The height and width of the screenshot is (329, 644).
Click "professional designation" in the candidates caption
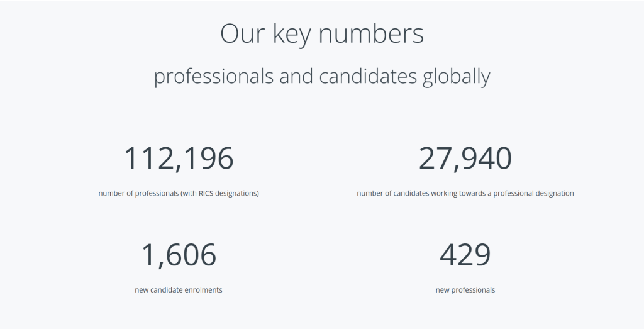coord(533,193)
